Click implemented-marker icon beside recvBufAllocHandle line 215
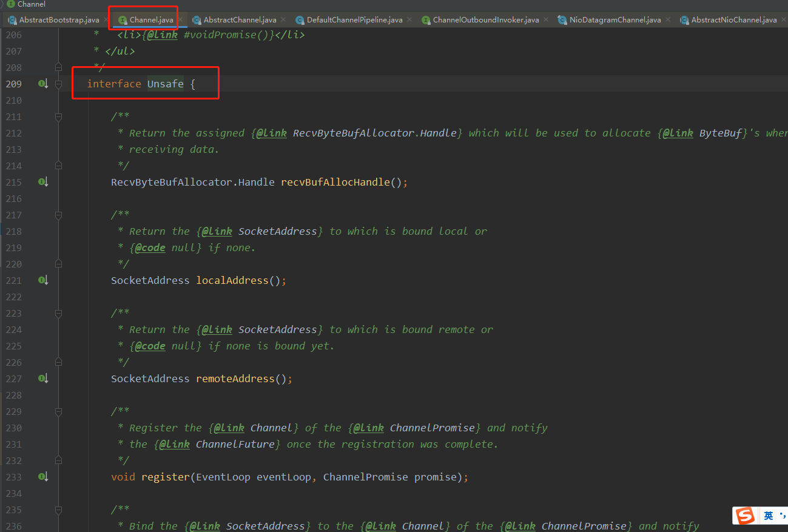 pos(43,182)
